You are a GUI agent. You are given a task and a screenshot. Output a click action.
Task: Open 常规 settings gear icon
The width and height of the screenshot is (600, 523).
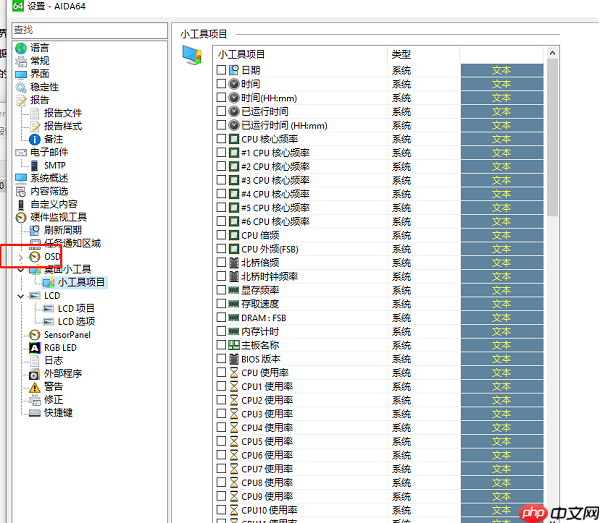(21, 61)
